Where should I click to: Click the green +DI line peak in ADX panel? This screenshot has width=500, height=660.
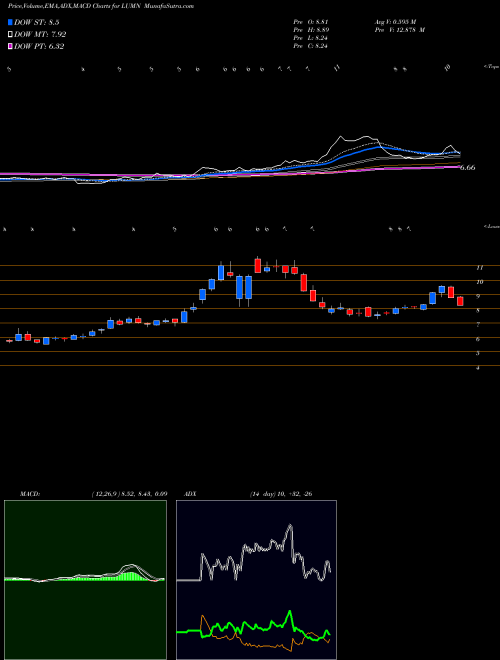coord(290,611)
